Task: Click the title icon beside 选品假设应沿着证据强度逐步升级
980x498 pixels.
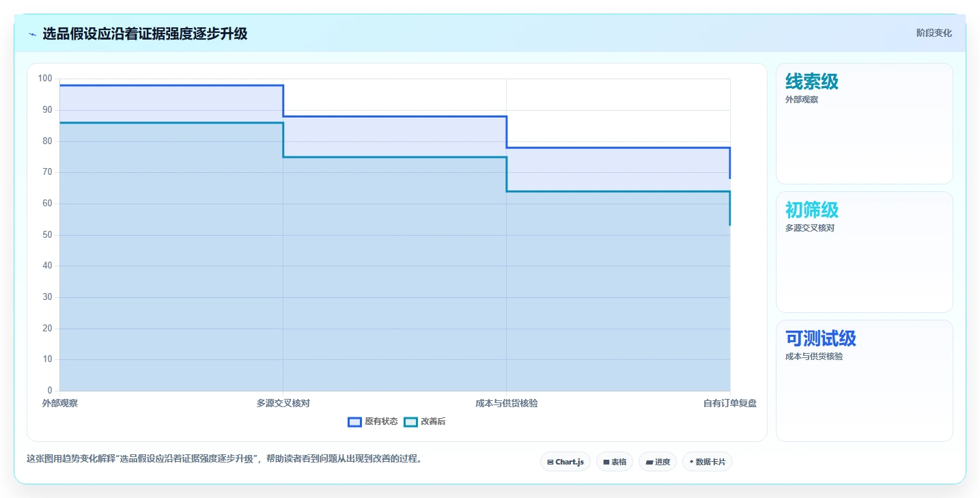Action: pyautogui.click(x=33, y=34)
